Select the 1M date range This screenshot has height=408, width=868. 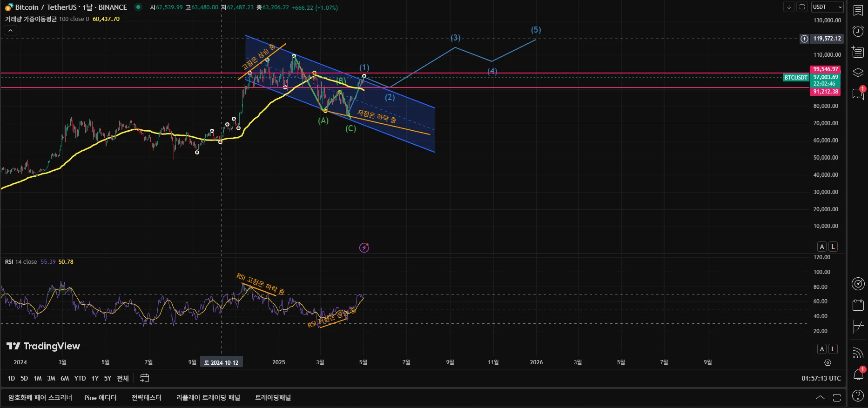click(38, 379)
